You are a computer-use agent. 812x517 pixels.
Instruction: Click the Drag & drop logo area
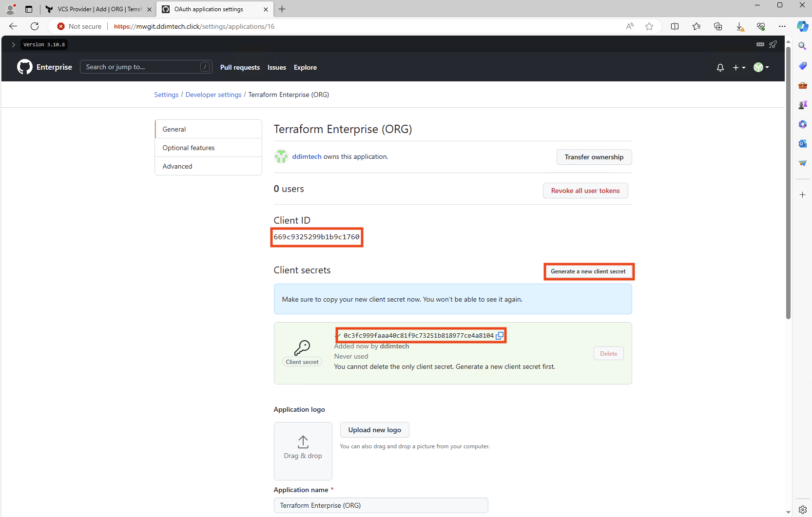click(303, 451)
